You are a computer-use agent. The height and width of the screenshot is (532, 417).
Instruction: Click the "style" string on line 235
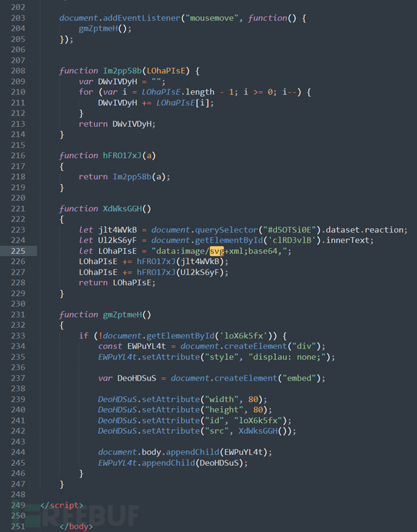(x=222, y=357)
